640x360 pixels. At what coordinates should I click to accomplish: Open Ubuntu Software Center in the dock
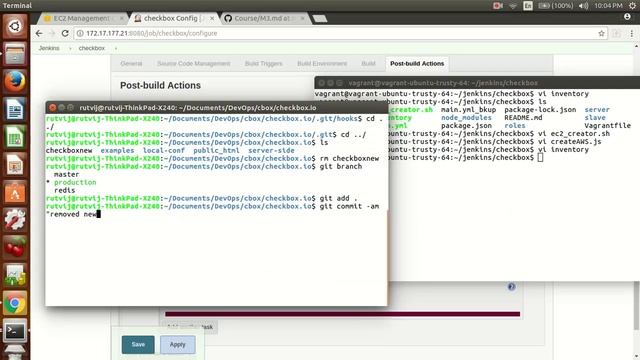pyautogui.click(x=15, y=193)
